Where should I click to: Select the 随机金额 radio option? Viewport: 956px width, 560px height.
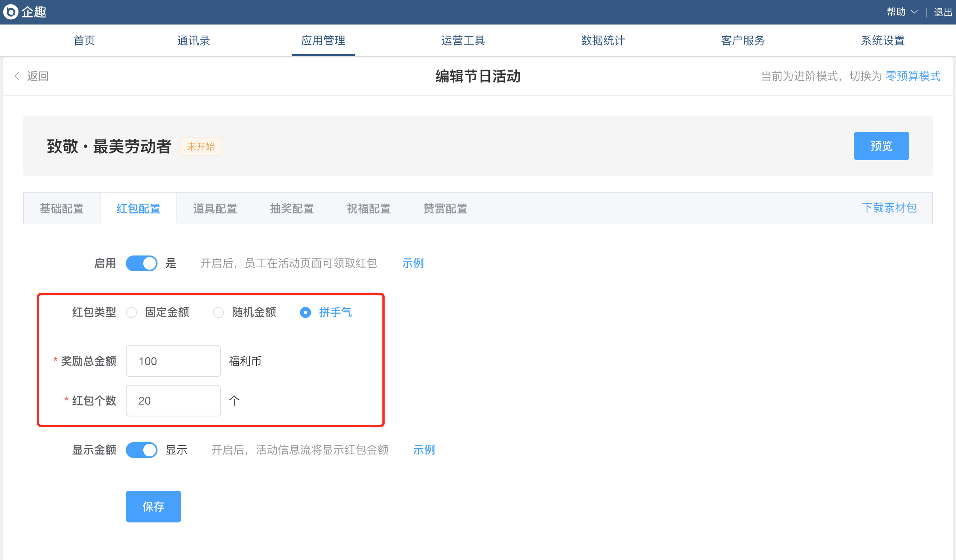click(x=218, y=312)
